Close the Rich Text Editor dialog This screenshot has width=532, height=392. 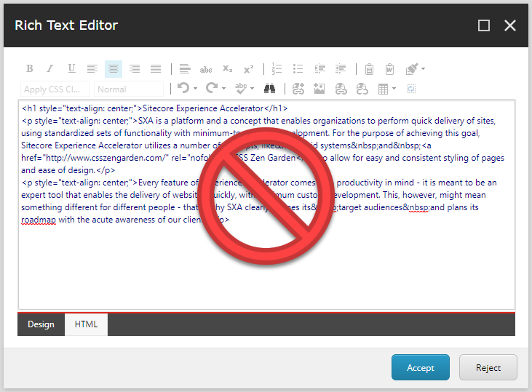[x=510, y=25]
